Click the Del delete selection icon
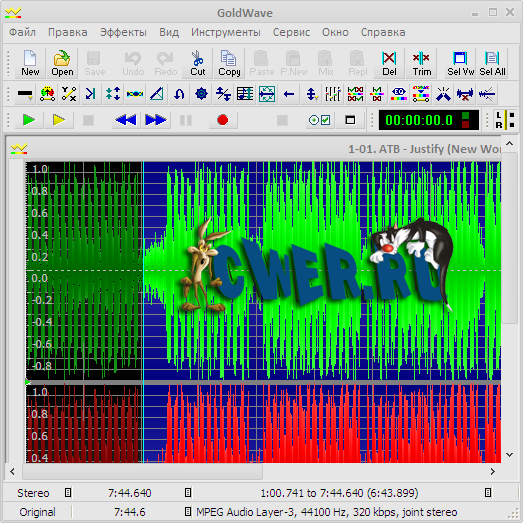The width and height of the screenshot is (523, 523). point(389,63)
